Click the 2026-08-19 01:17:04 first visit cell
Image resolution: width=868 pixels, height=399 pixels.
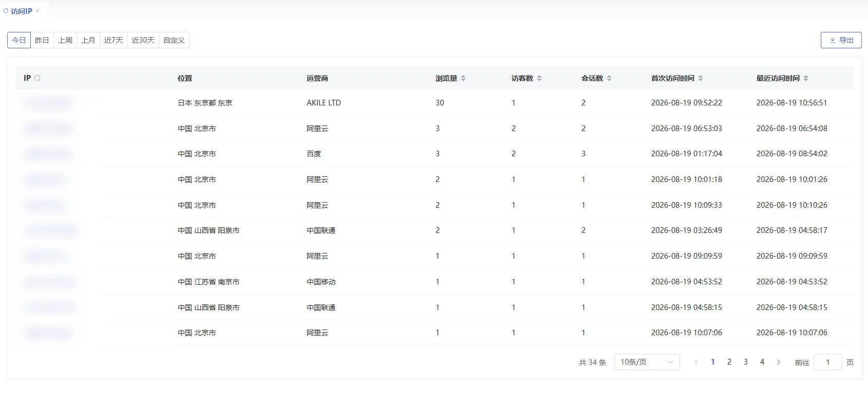click(x=687, y=154)
